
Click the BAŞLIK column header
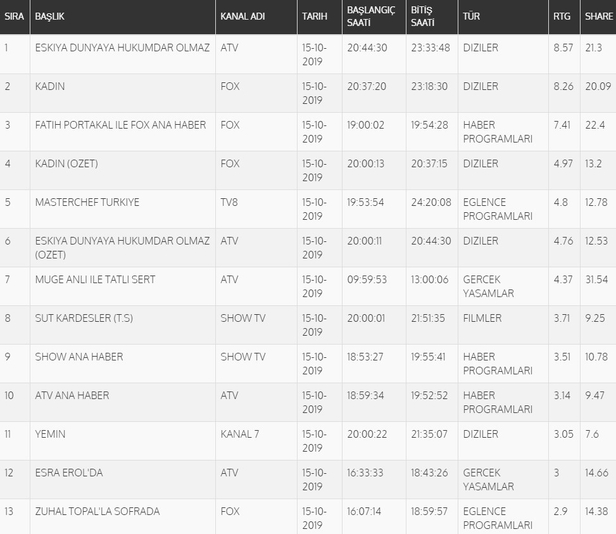coord(50,17)
